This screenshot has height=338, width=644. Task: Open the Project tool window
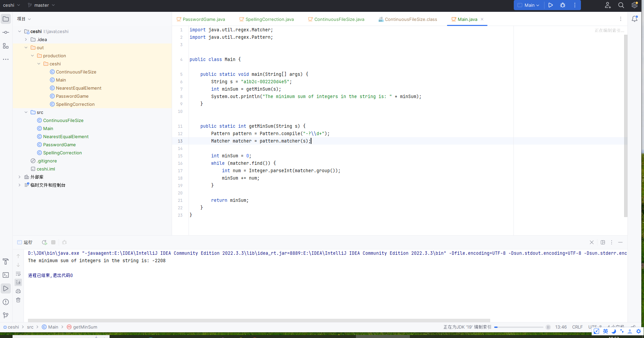pyautogui.click(x=6, y=19)
